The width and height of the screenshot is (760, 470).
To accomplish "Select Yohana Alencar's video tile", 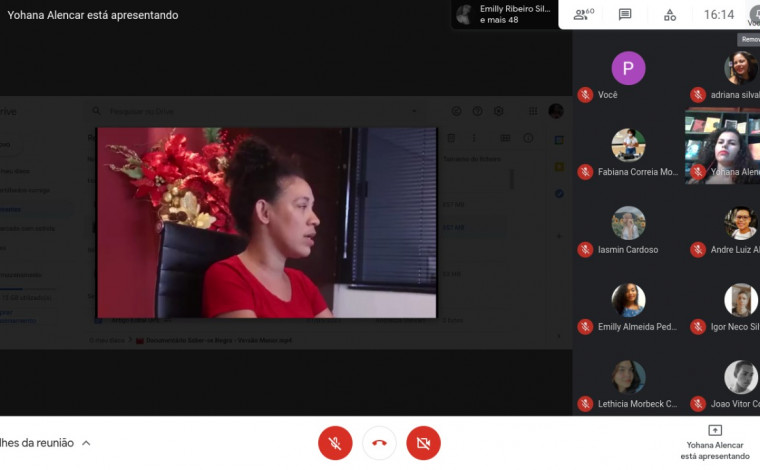I will coord(723,146).
